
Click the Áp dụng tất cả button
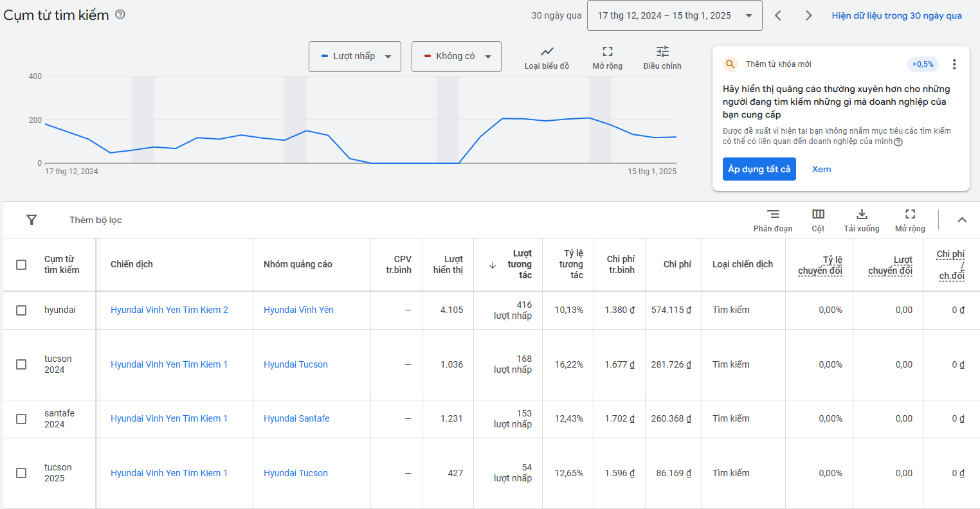coord(759,169)
